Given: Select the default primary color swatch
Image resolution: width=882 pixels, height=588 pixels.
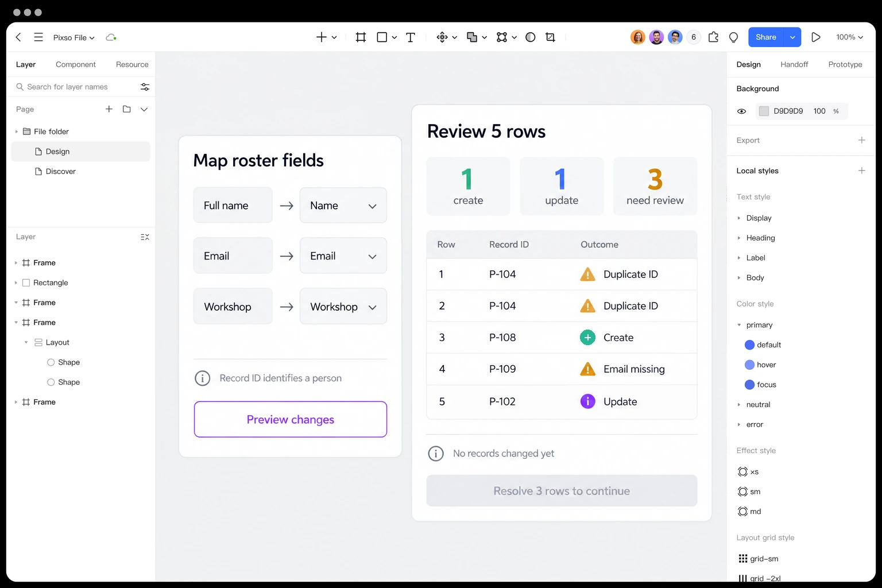Looking at the screenshot, I should [x=749, y=345].
